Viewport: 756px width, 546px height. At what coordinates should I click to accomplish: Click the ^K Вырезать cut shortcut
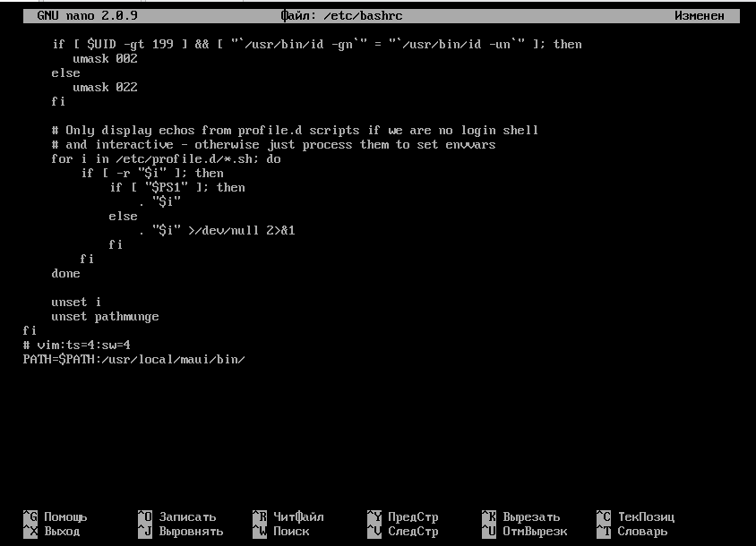(x=521, y=516)
